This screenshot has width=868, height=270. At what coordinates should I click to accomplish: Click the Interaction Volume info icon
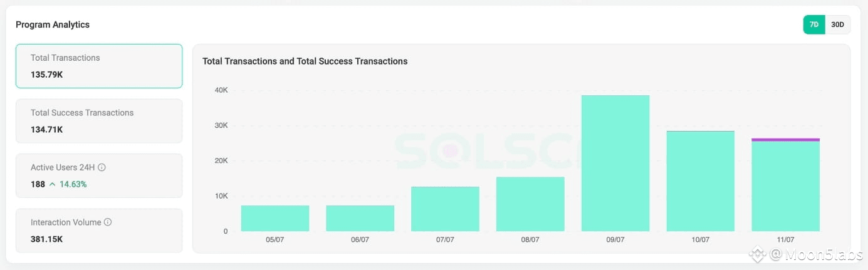coord(108,222)
